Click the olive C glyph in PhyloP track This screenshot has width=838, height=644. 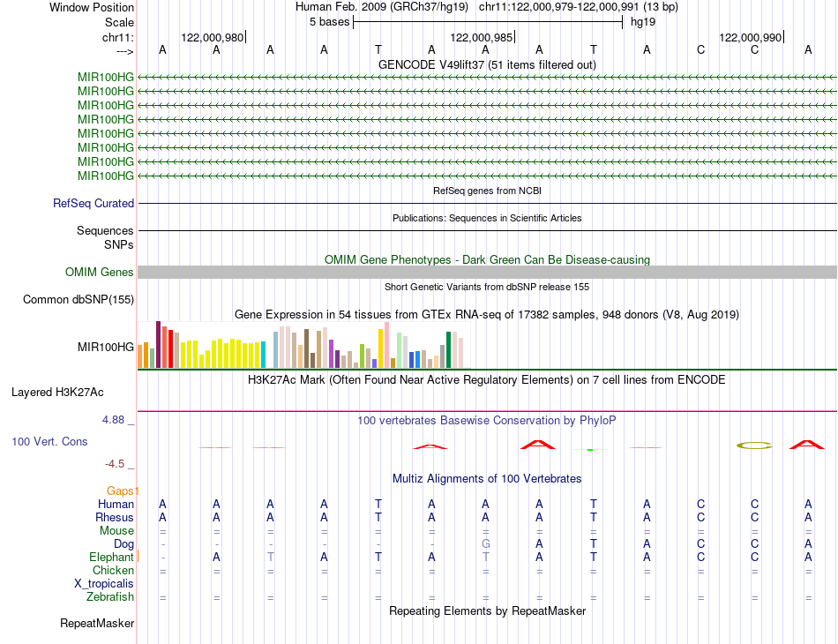(754, 446)
